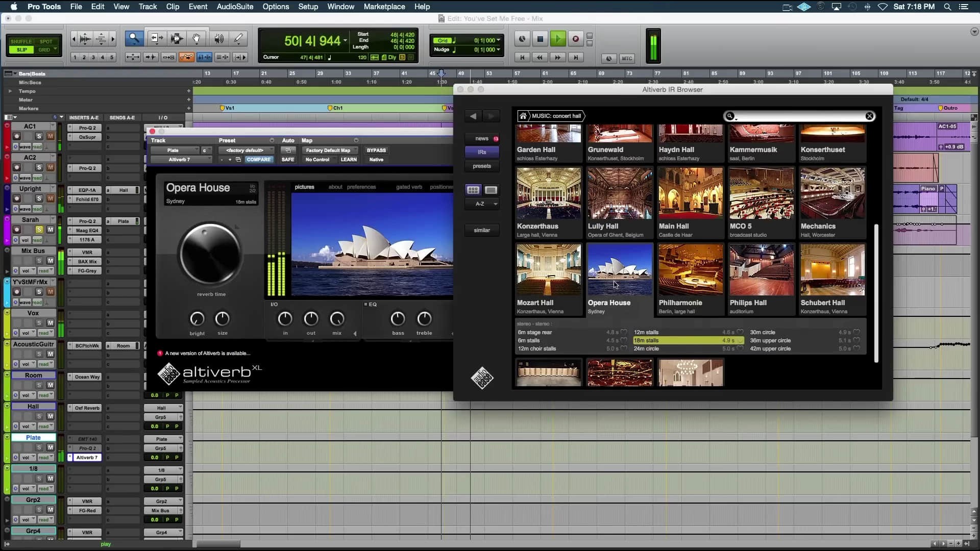Toggle Mute on AC1 track
Screen dimensions: 980x551
50,136
